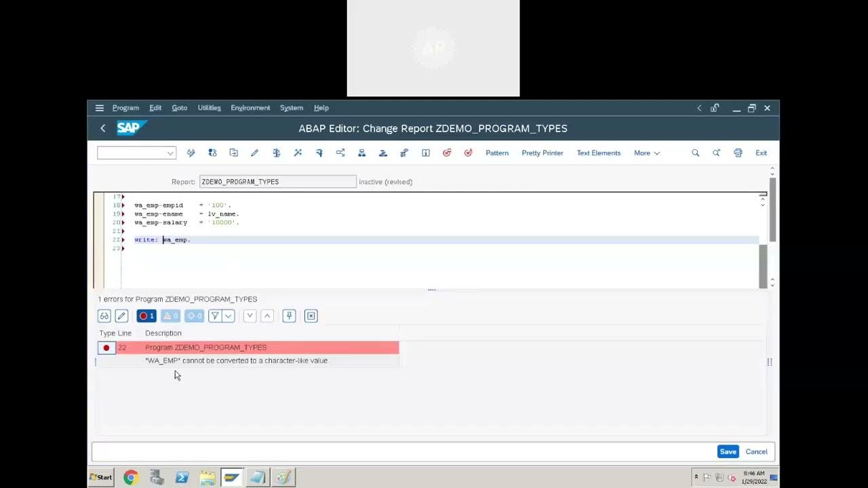The height and width of the screenshot is (488, 868).
Task: Click the Find Next magnifier-plus icon
Action: click(716, 153)
